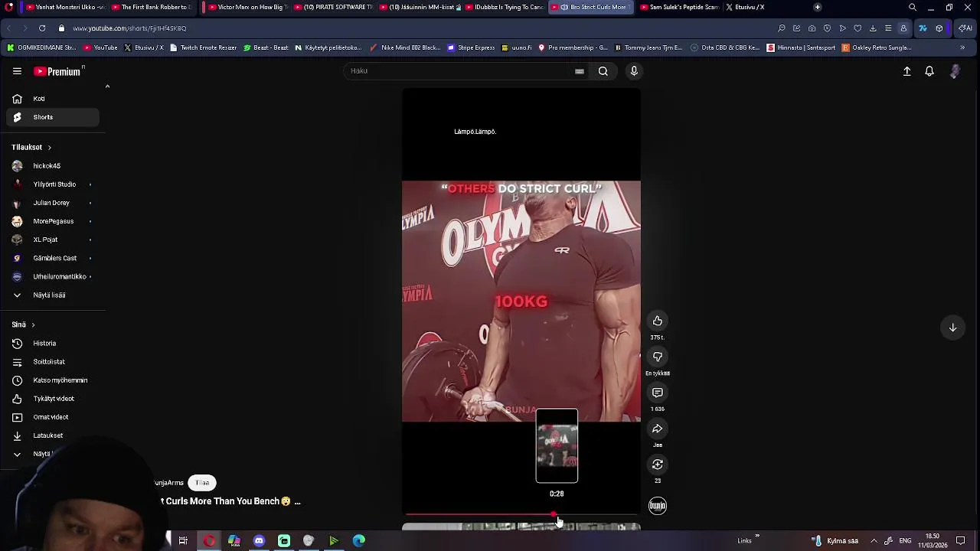Open Tykätyt videot liked videos

tap(53, 399)
